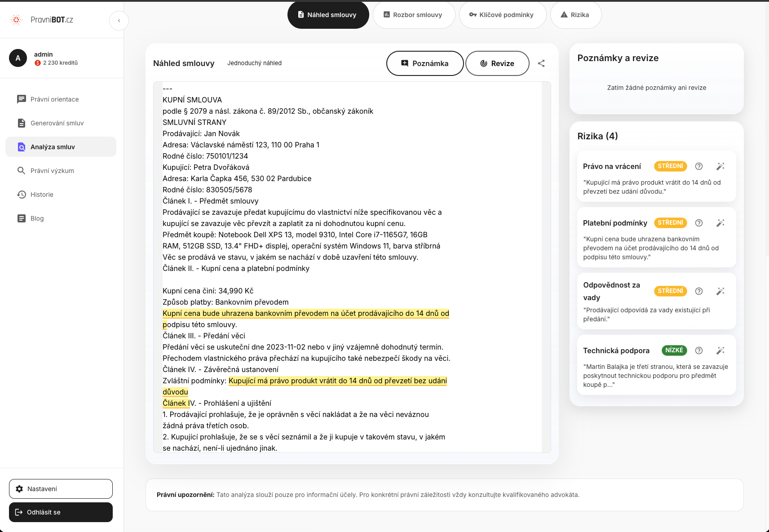Click magic wand icon for Právo na vrácení

[x=720, y=166]
